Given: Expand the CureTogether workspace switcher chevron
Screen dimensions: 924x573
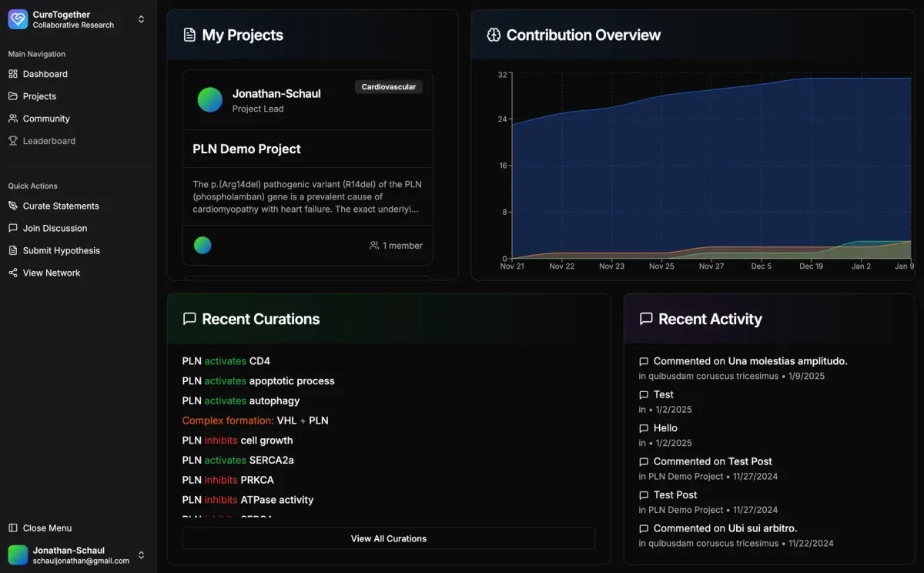Looking at the screenshot, I should pyautogui.click(x=141, y=19).
